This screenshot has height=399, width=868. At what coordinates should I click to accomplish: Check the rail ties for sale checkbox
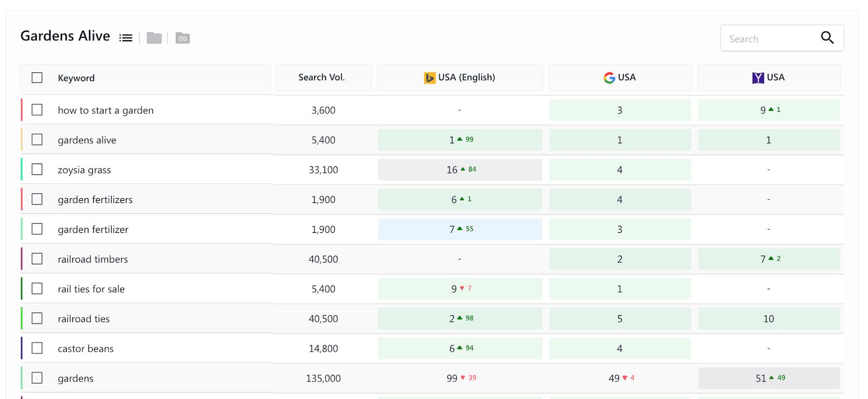pyautogui.click(x=37, y=289)
